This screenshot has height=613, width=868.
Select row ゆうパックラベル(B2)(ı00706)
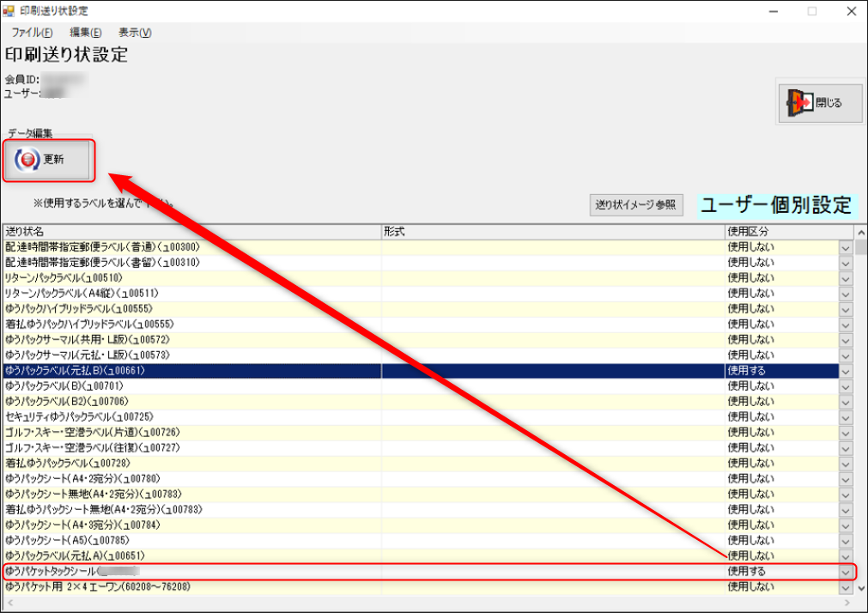(428, 402)
